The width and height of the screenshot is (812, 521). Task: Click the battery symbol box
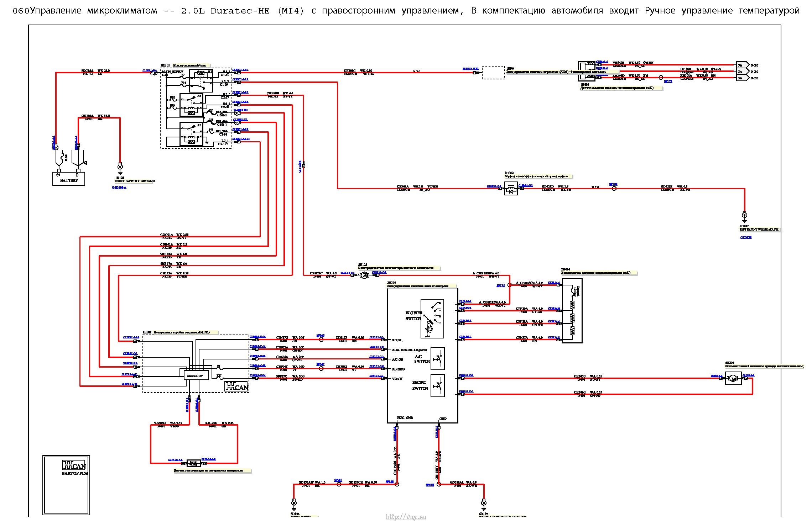[x=69, y=178]
